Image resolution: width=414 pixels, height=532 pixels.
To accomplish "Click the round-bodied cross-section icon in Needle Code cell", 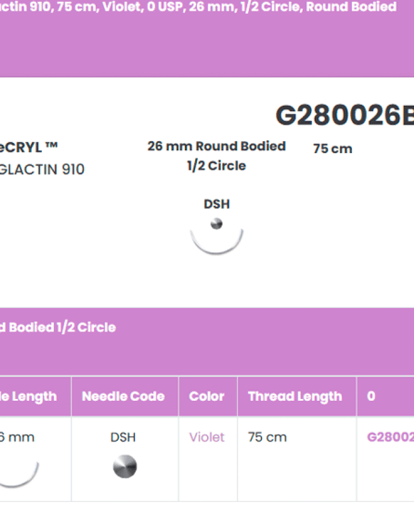I will (125, 466).
